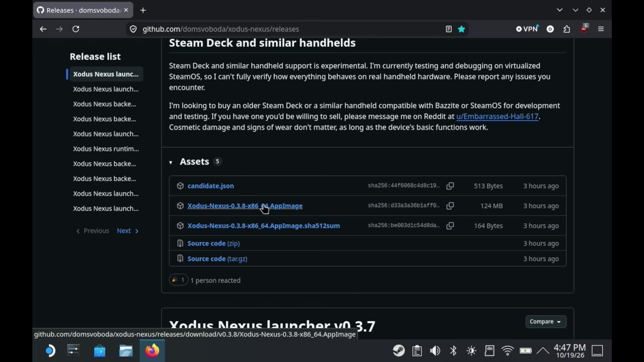Go back to the previous page

pyautogui.click(x=43, y=29)
